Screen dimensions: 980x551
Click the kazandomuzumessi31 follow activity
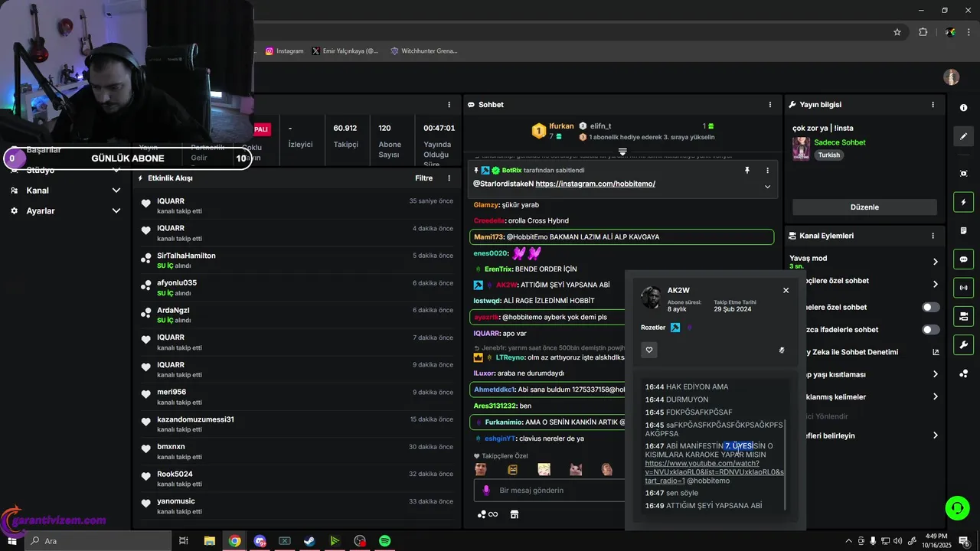(x=296, y=424)
